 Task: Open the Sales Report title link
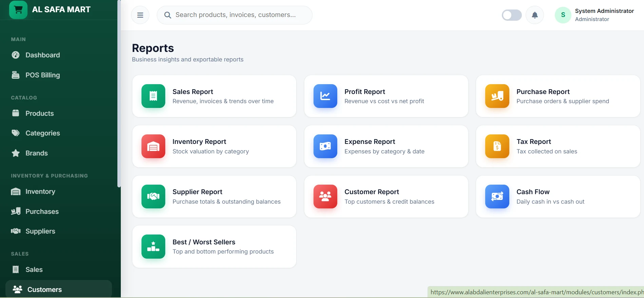193,92
